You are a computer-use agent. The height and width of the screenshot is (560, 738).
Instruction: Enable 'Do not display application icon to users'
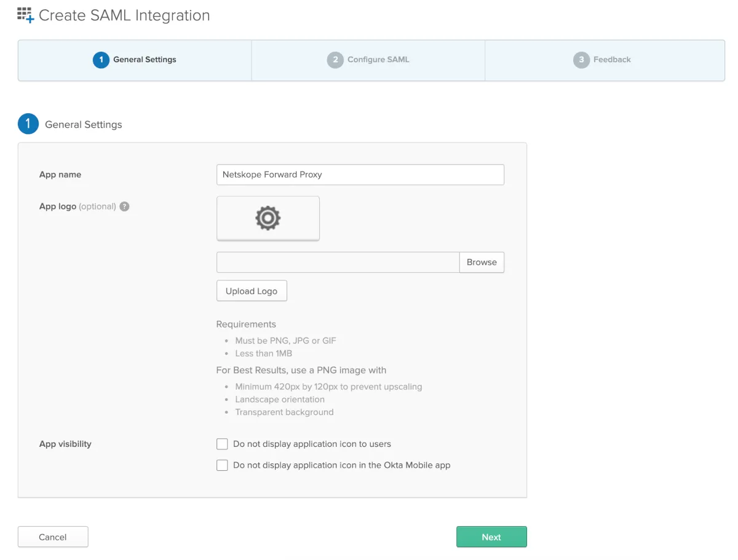(x=222, y=444)
